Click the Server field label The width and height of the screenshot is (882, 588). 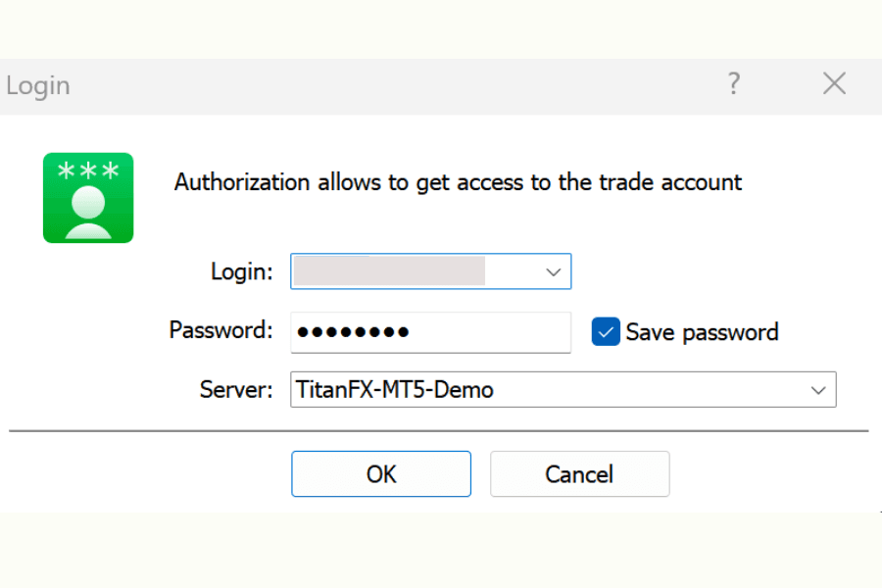click(x=235, y=389)
